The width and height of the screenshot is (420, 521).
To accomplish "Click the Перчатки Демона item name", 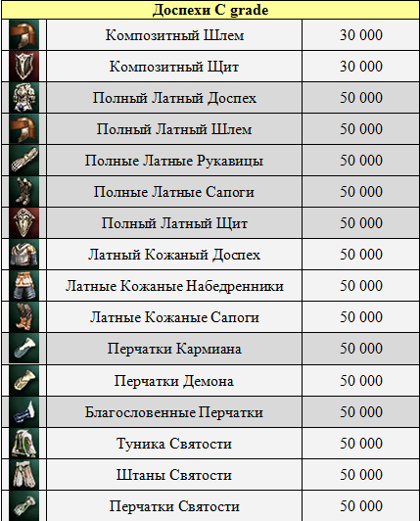I will pyautogui.click(x=174, y=381).
